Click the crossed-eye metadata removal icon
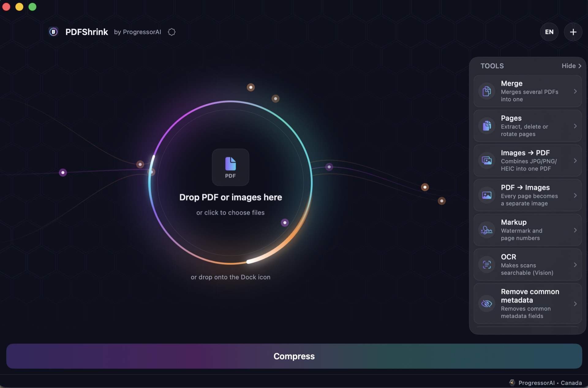 (x=487, y=303)
